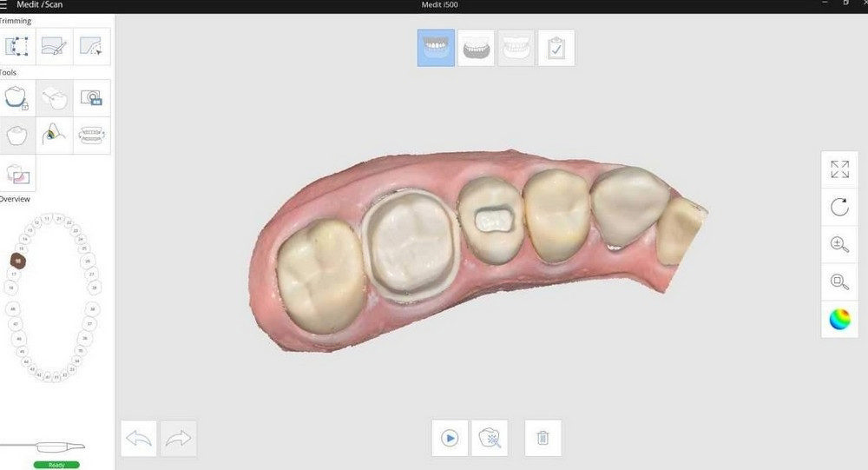Open the jaw alignment tool
Viewport: 868px width, 470px height.
pyautogui.click(x=91, y=136)
